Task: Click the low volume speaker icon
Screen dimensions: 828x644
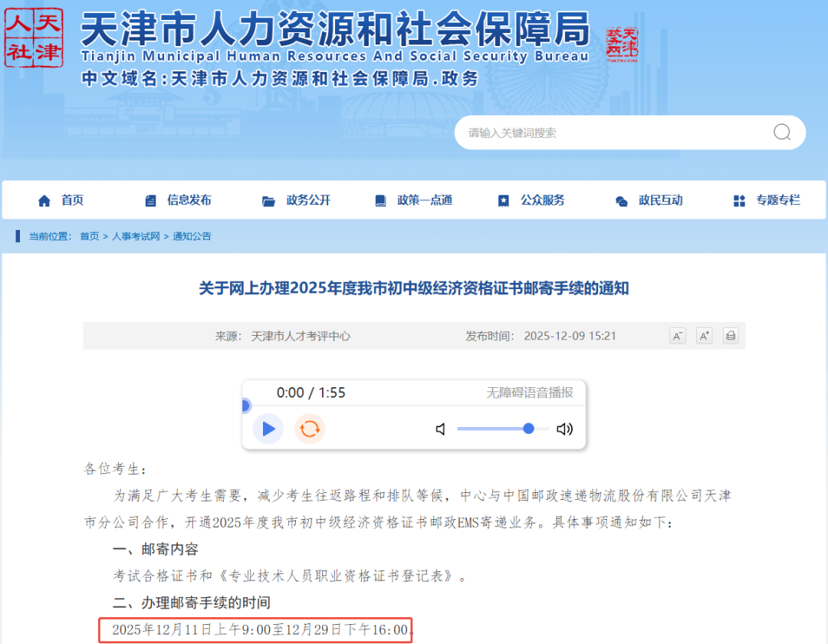Action: click(x=441, y=429)
